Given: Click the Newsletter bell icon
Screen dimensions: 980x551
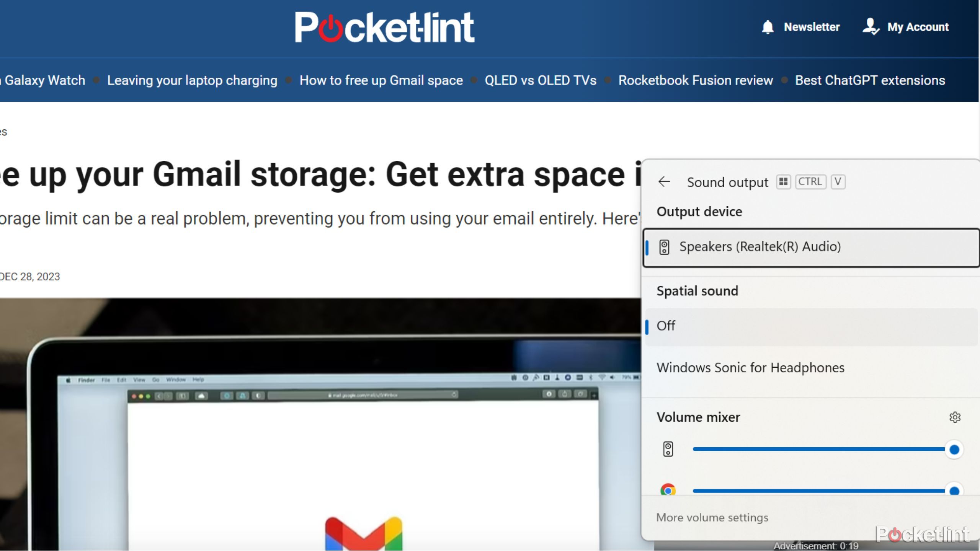Looking at the screenshot, I should point(768,27).
